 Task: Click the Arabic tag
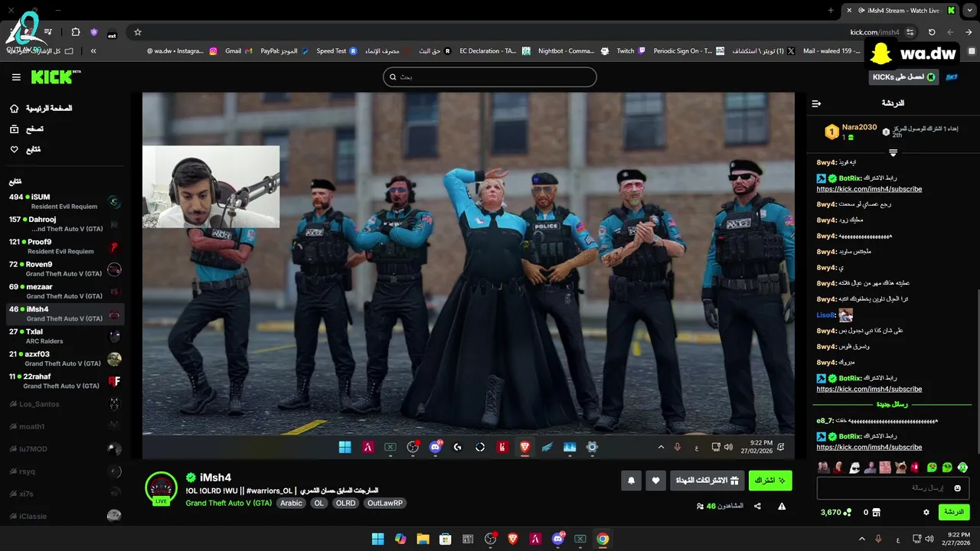pos(291,503)
